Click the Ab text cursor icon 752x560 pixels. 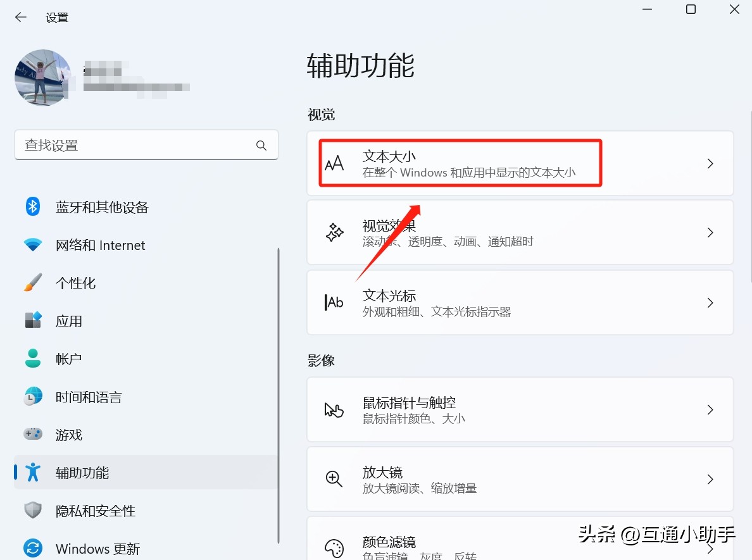334,302
